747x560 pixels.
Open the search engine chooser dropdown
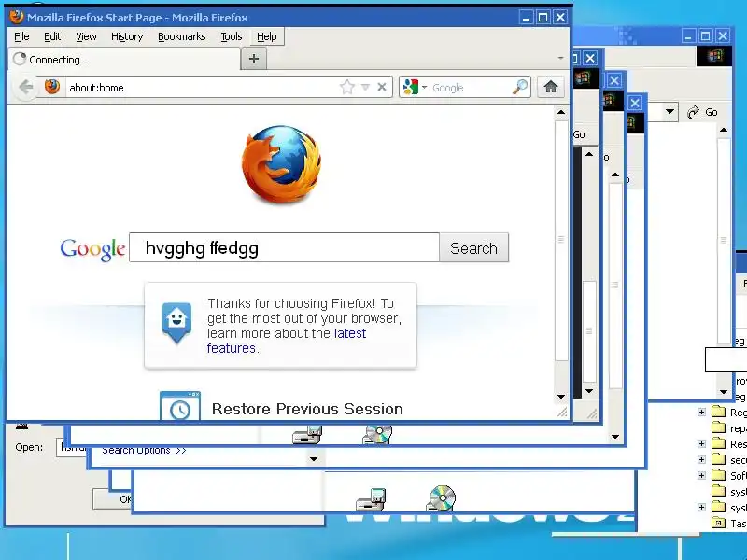click(x=424, y=87)
